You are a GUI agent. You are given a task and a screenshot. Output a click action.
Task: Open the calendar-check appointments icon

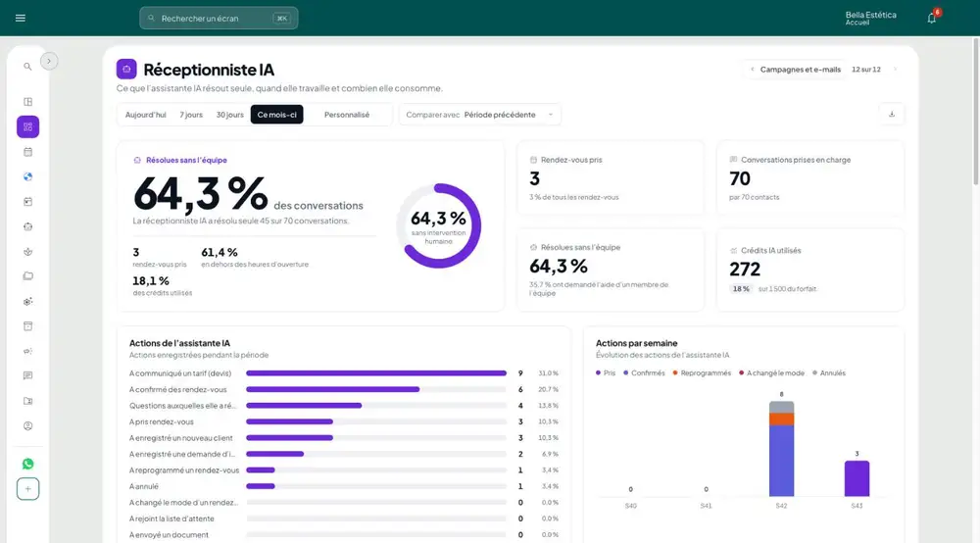27,202
